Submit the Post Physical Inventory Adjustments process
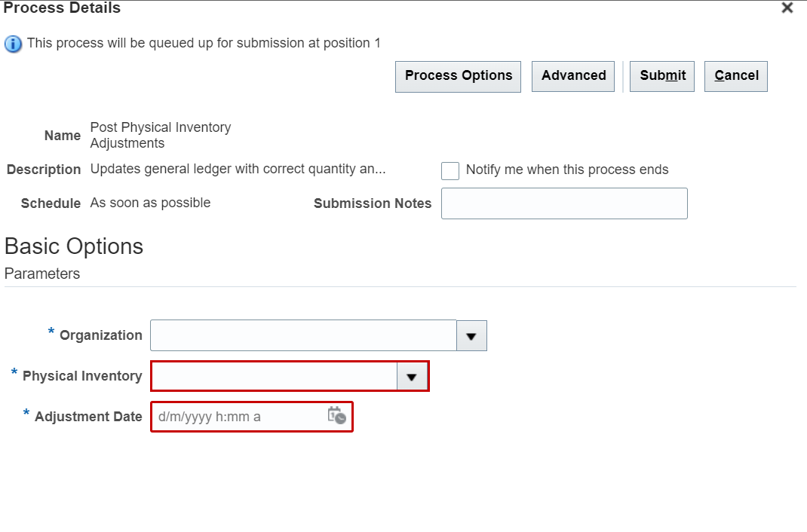 click(661, 76)
